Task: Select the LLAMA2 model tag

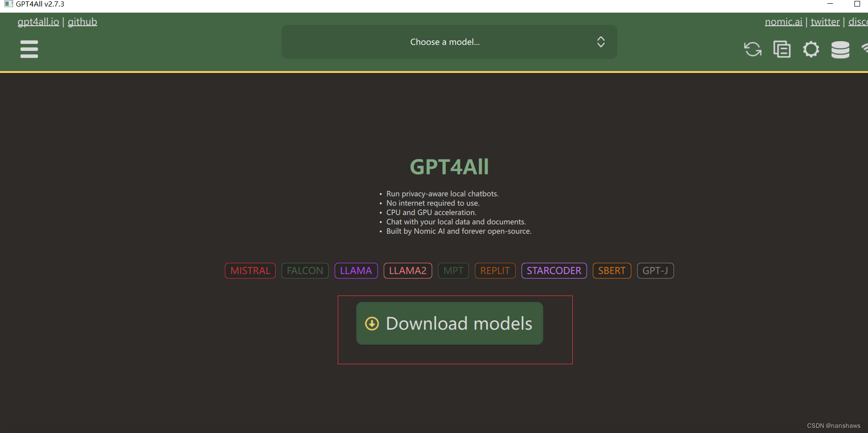Action: pyautogui.click(x=408, y=271)
